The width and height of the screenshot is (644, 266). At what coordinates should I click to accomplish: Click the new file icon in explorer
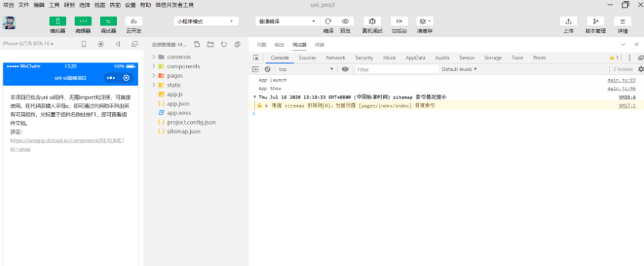point(197,44)
